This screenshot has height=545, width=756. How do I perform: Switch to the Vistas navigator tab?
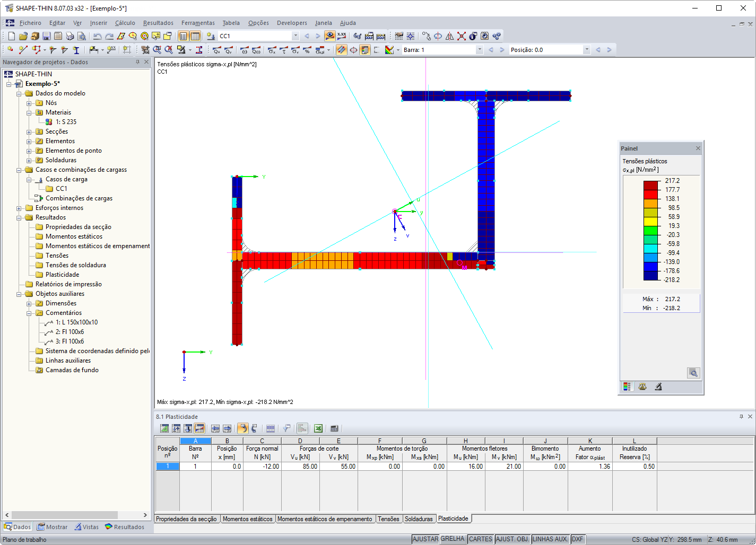pos(86,527)
